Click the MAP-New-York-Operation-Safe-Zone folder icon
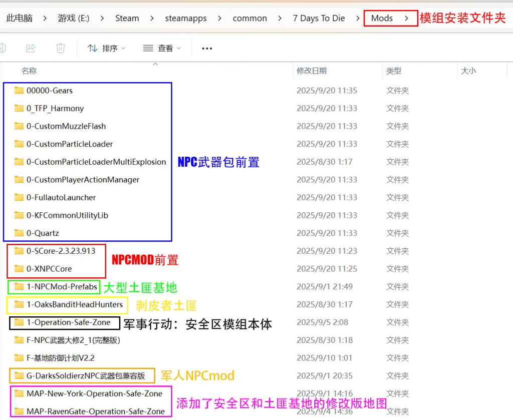Viewport: 513px width, 420px height. [x=19, y=393]
